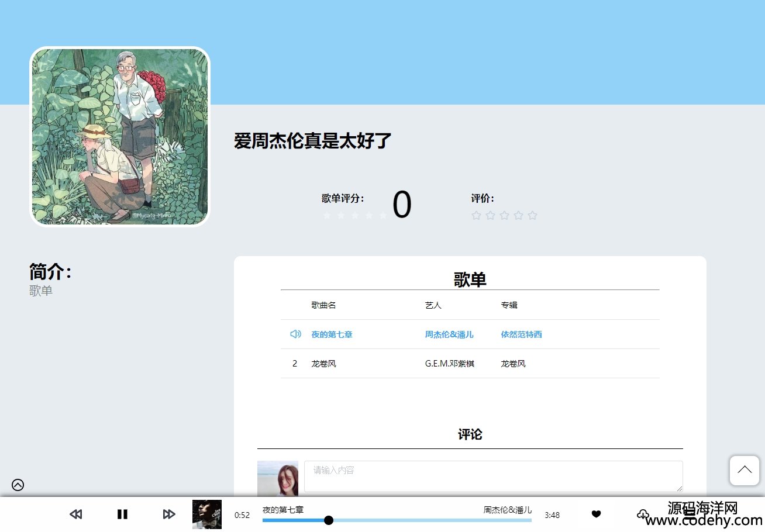Seek by clicking the unplayed progress bar
This screenshot has width=765, height=532.
click(433, 520)
